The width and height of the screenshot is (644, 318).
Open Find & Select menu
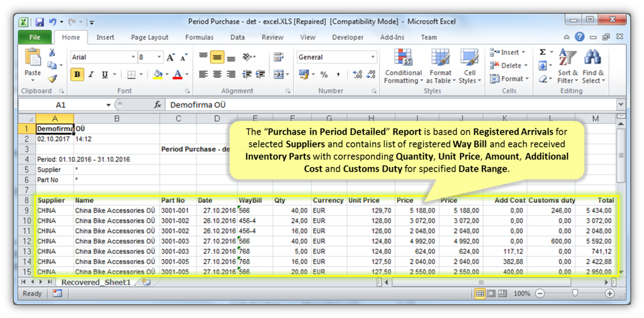point(593,66)
